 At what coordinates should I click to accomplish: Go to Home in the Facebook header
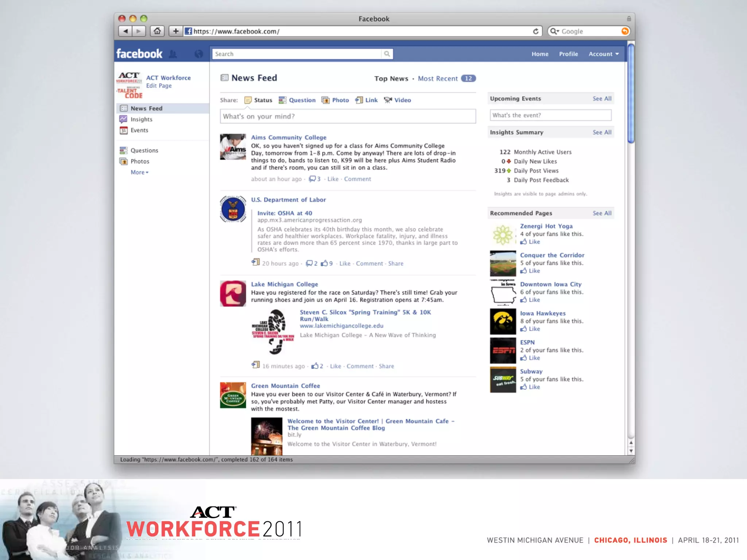click(x=540, y=54)
